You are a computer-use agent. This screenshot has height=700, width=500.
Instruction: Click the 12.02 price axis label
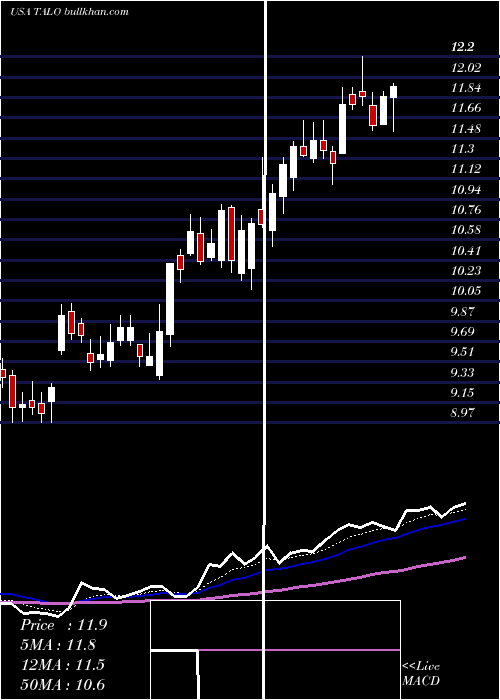(x=467, y=67)
